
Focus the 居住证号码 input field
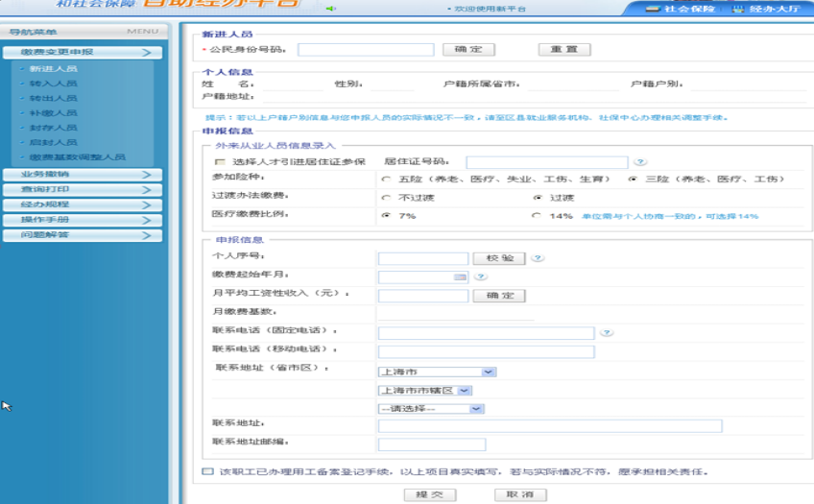(547, 162)
